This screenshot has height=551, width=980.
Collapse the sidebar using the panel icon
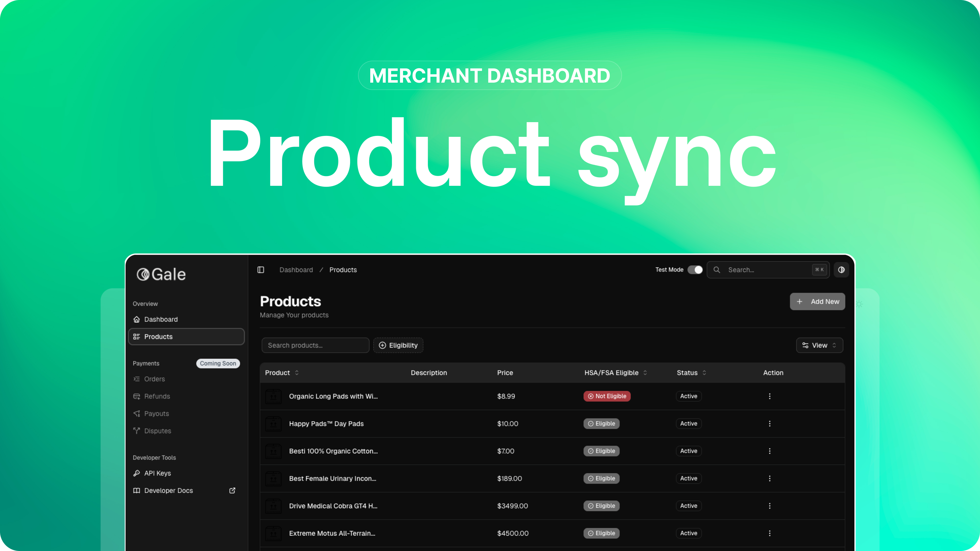coord(261,270)
